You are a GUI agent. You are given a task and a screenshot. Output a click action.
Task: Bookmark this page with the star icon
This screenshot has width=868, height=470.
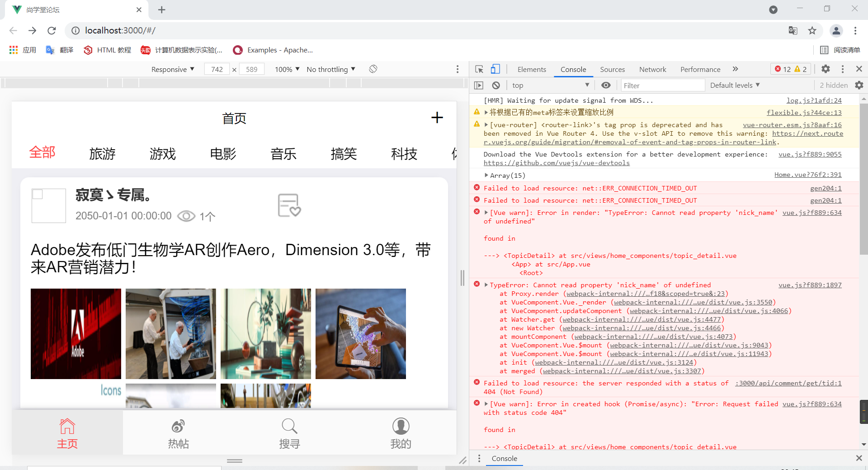pos(812,30)
